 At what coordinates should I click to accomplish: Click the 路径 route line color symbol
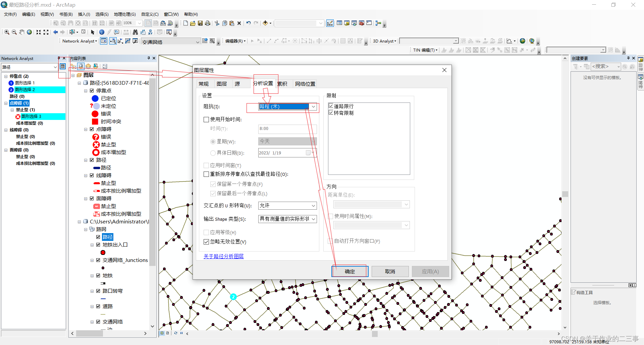(96, 167)
